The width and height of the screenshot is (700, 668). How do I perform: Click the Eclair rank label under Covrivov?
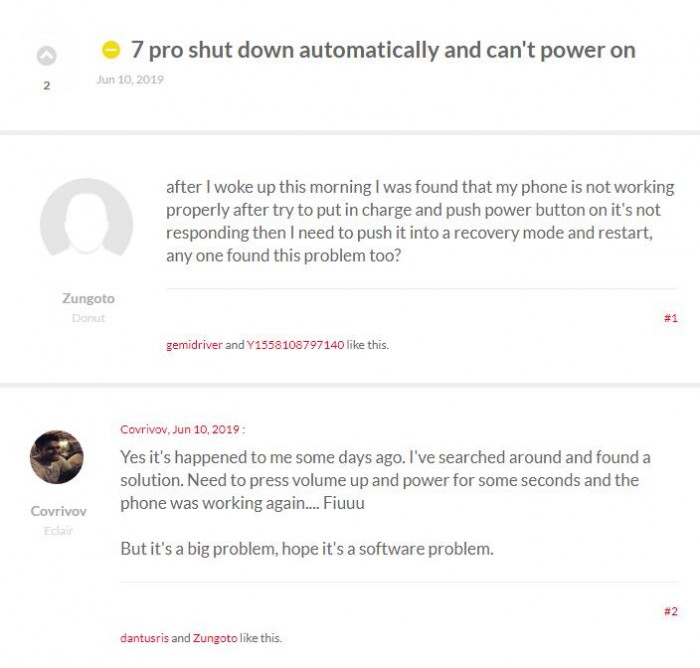pos(58,530)
